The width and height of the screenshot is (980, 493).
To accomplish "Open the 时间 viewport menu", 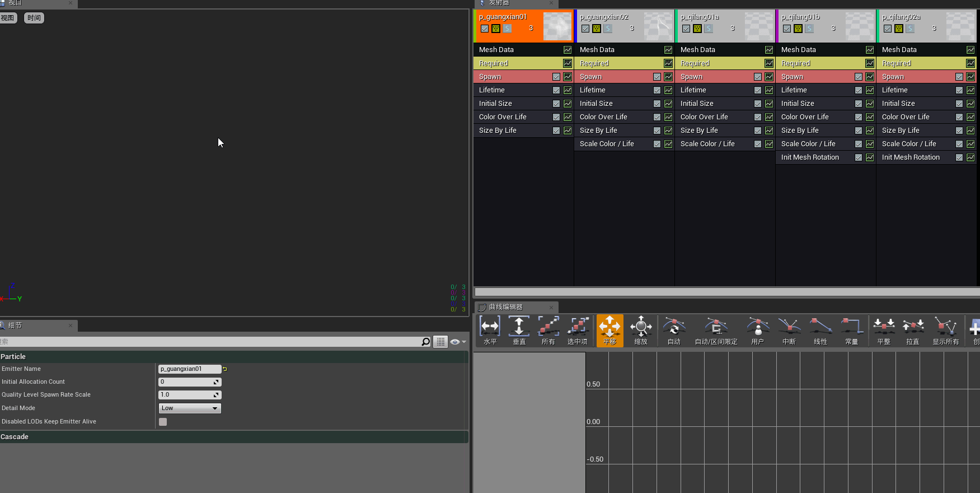I will click(34, 18).
